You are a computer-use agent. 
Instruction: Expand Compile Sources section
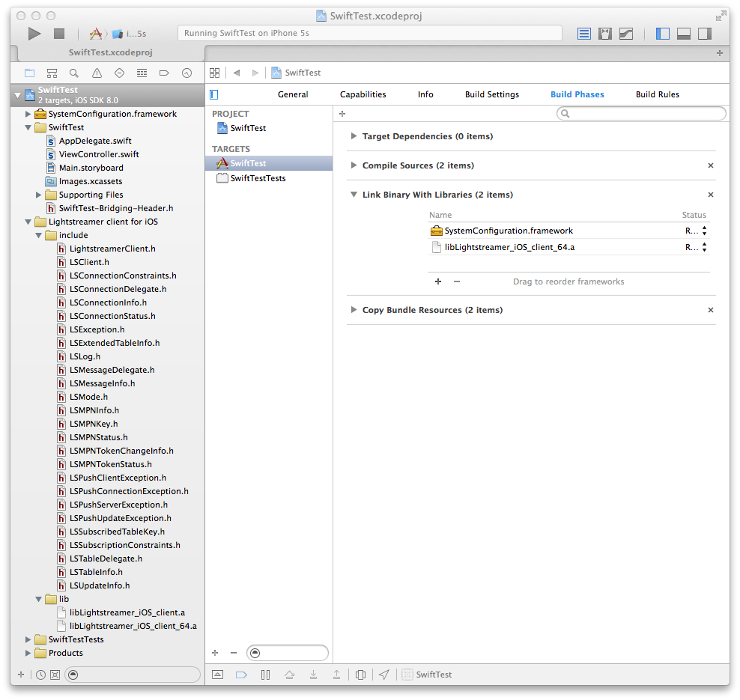coord(354,165)
